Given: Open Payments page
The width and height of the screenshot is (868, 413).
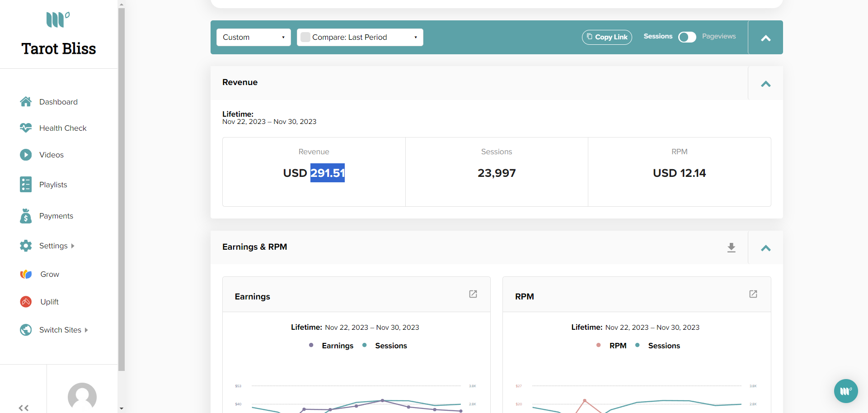Looking at the screenshot, I should [x=56, y=216].
